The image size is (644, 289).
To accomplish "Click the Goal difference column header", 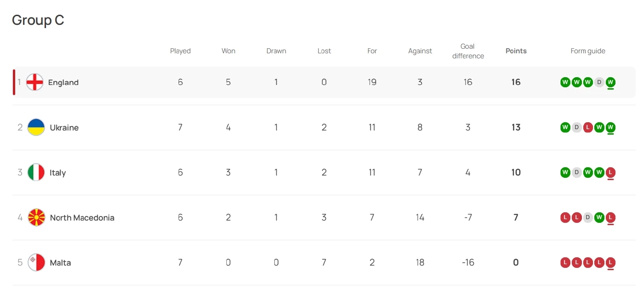I will (x=468, y=51).
